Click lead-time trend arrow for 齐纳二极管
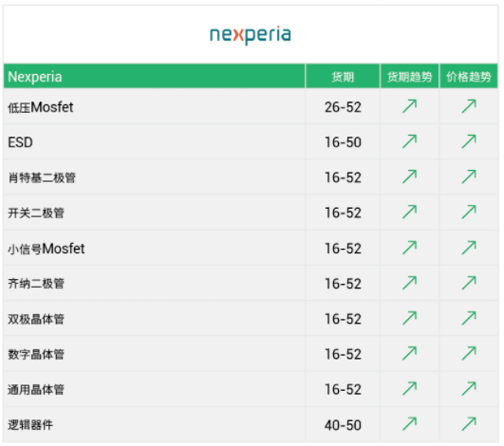This screenshot has height=446, width=504. (x=409, y=283)
